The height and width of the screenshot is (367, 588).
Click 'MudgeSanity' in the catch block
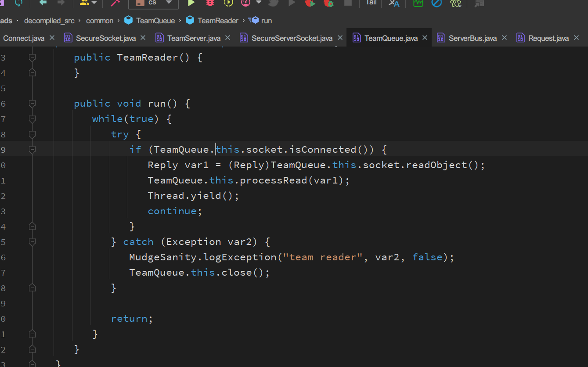click(162, 257)
